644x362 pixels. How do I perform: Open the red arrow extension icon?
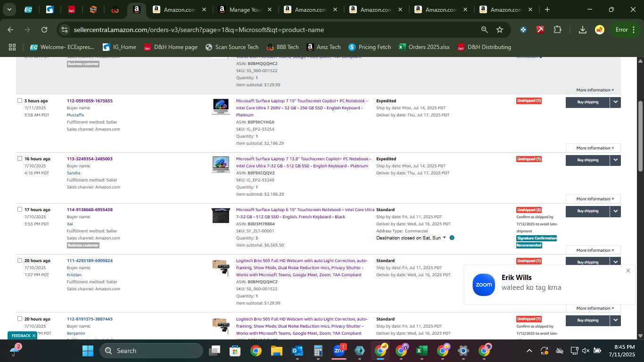coord(540,30)
